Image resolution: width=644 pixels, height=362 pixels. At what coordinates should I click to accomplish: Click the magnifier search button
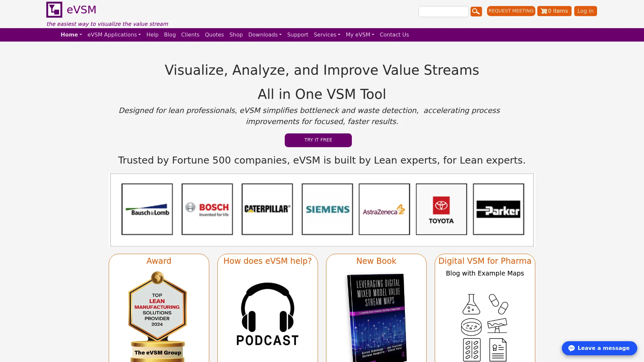[476, 11]
